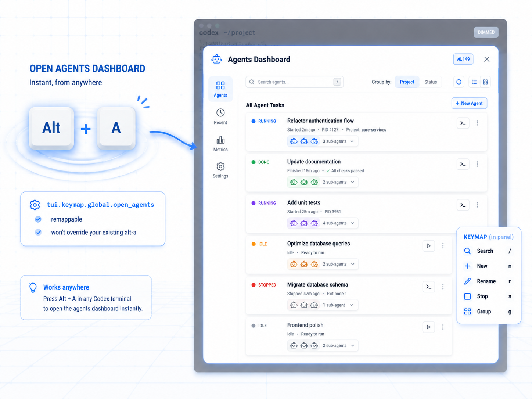Screen dimensions: 532x399
Task: Click the lightbulb icon in Works anywhere
Action: point(33,287)
